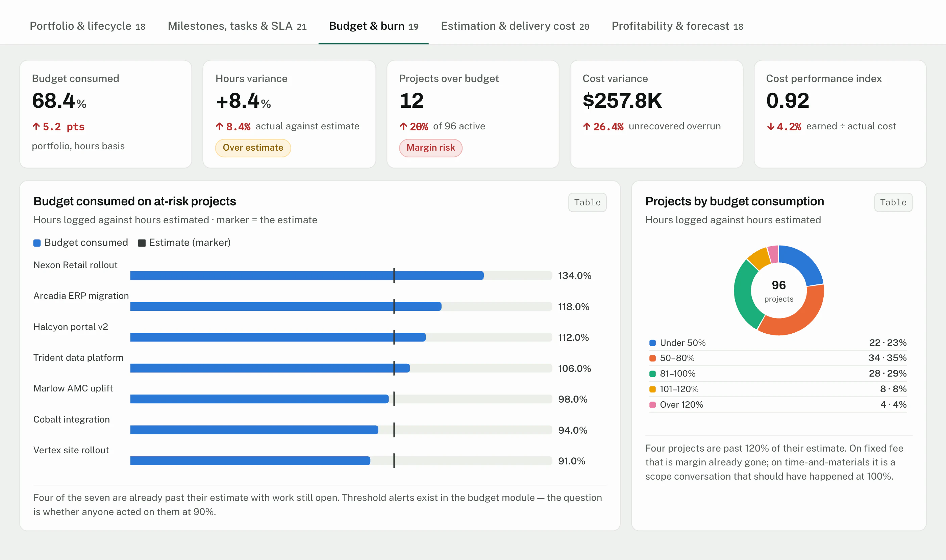Click the 4 · 4% legend value
This screenshot has width=946, height=560.
(x=893, y=405)
